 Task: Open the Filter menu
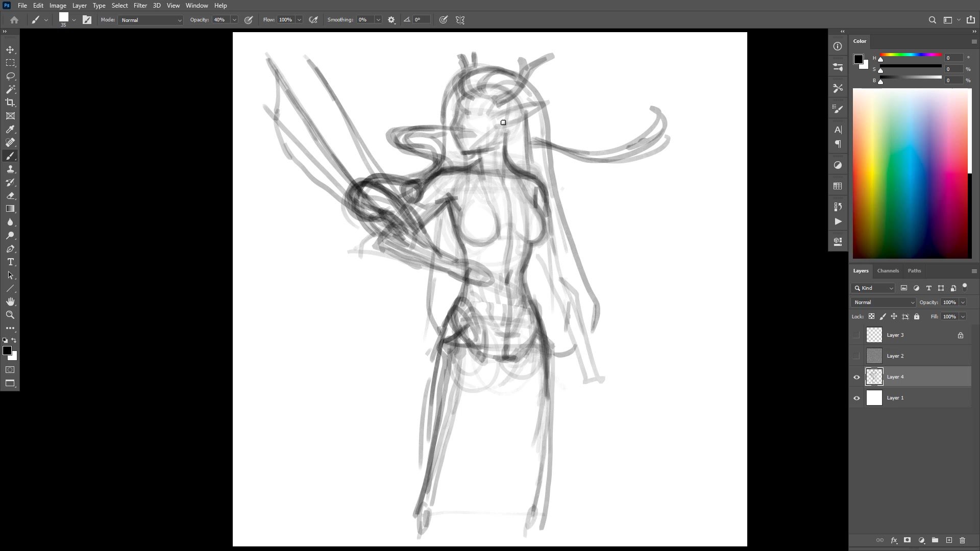pyautogui.click(x=140, y=6)
